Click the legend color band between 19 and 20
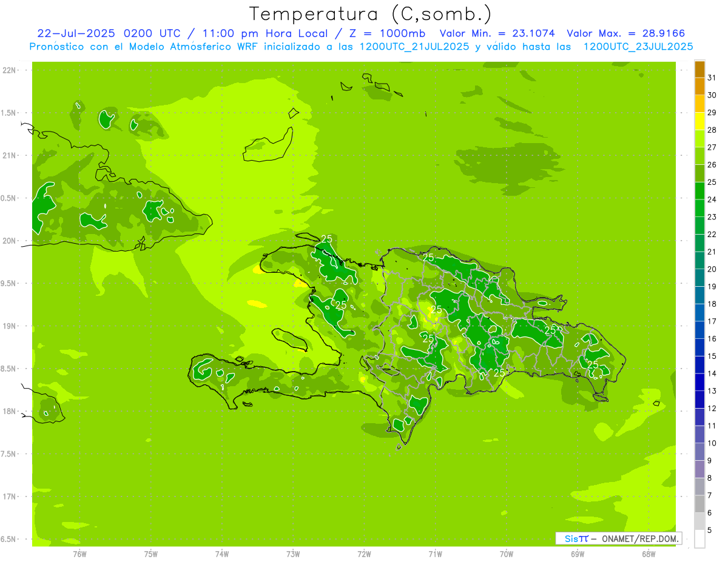This screenshot has width=728, height=562. [699, 278]
